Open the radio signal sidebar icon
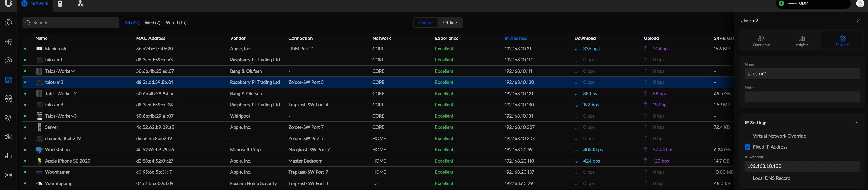 pyautogui.click(x=8, y=175)
